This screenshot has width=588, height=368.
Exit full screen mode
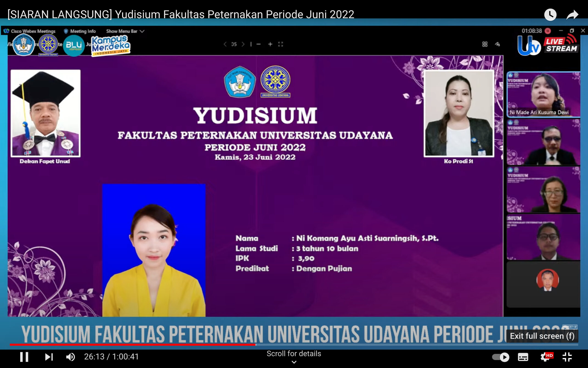pyautogui.click(x=567, y=357)
